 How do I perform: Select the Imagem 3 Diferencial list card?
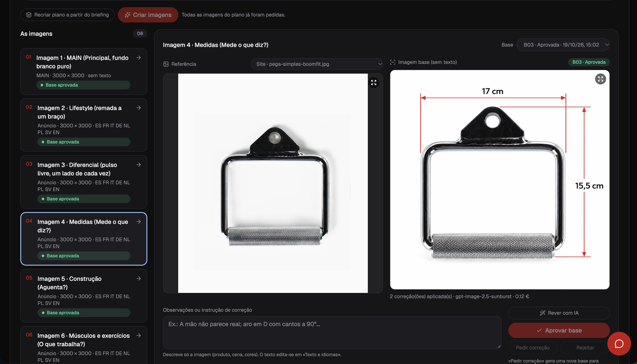pyautogui.click(x=84, y=182)
